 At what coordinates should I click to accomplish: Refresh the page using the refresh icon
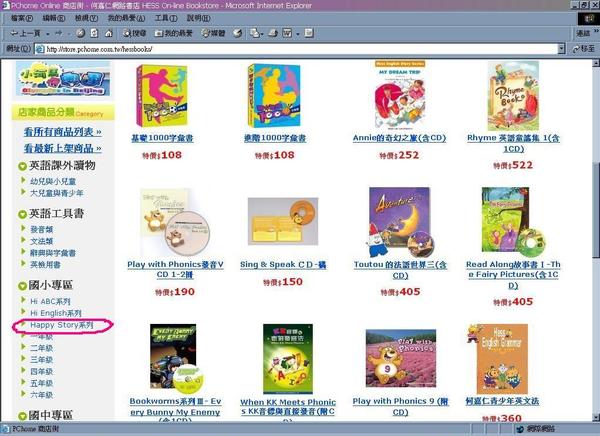[94, 33]
